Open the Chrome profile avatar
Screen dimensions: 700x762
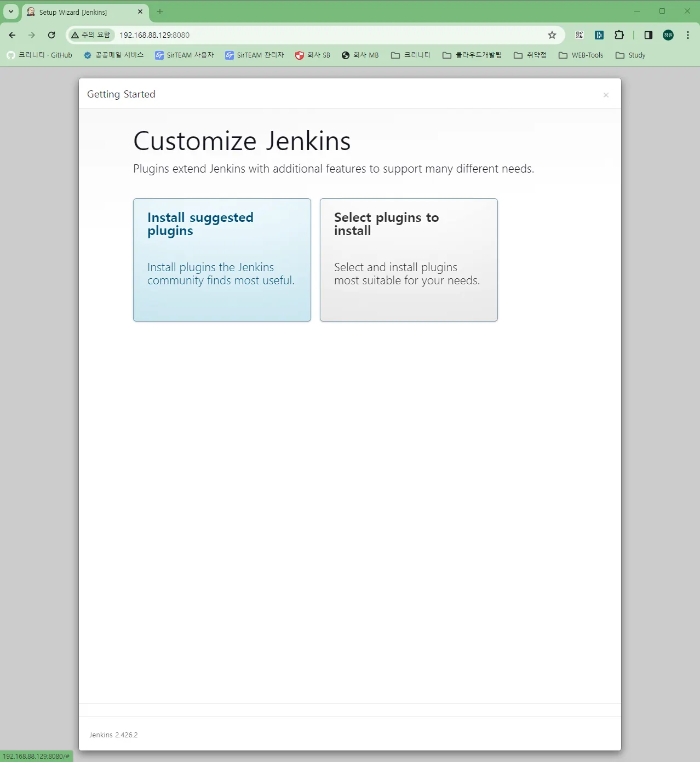pyautogui.click(x=668, y=35)
